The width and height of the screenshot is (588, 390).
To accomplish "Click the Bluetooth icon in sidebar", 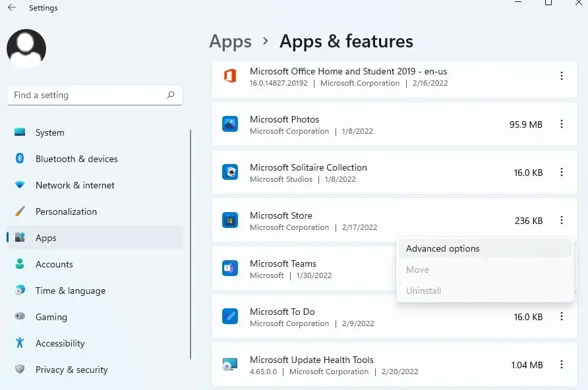I will pyautogui.click(x=20, y=159).
